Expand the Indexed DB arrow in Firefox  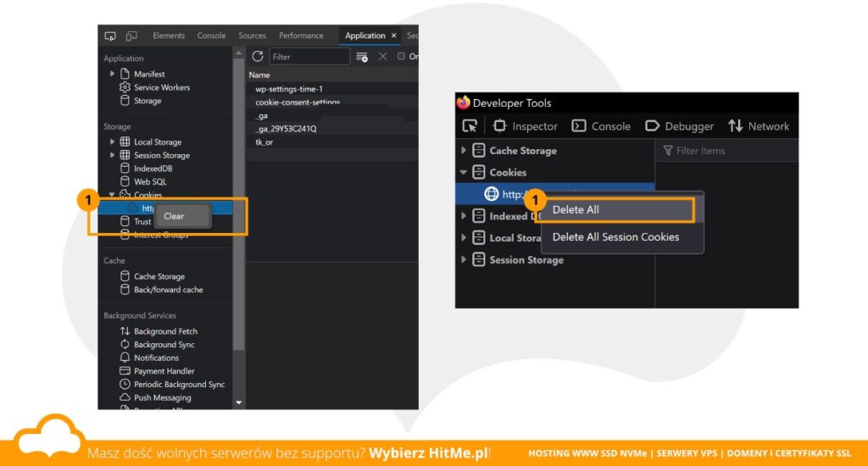point(464,216)
